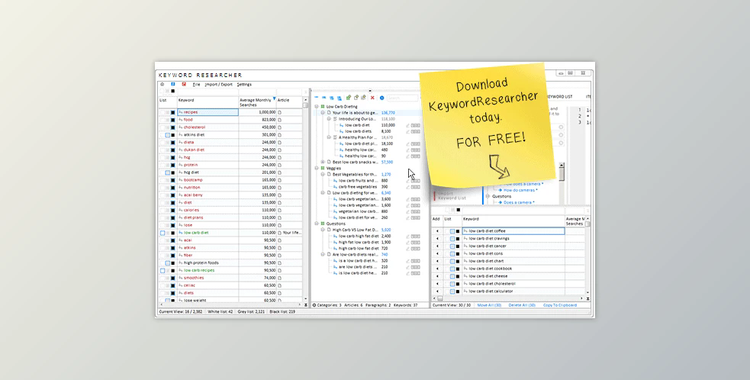This screenshot has height=380, width=750.
Task: Collapse 'Your life is about to ge...' article
Action: (x=323, y=113)
